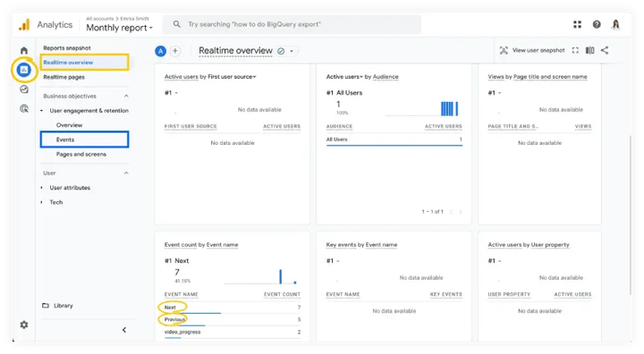Open Reports snapshot

point(66,48)
